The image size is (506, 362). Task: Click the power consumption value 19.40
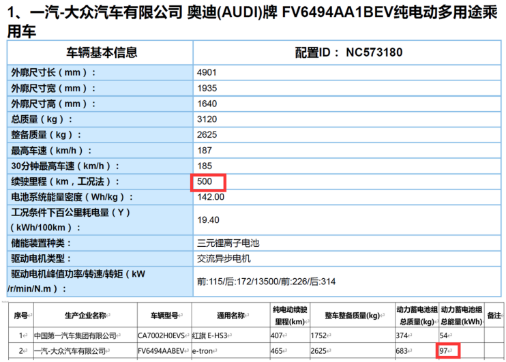point(208,220)
